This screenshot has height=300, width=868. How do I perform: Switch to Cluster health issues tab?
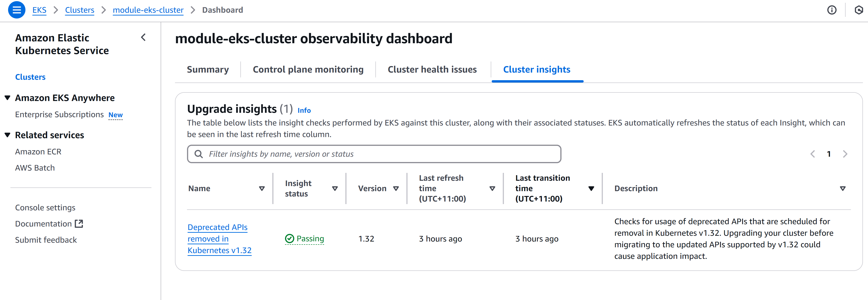click(x=432, y=69)
